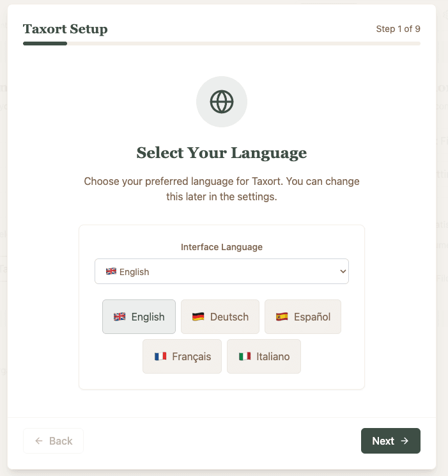The width and height of the screenshot is (448, 476).
Task: Click the 'Choose your preferred language' description
Action: 222,189
